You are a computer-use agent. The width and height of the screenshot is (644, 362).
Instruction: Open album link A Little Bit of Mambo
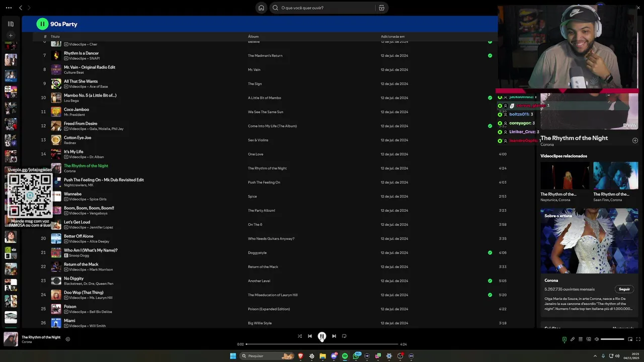264,98
